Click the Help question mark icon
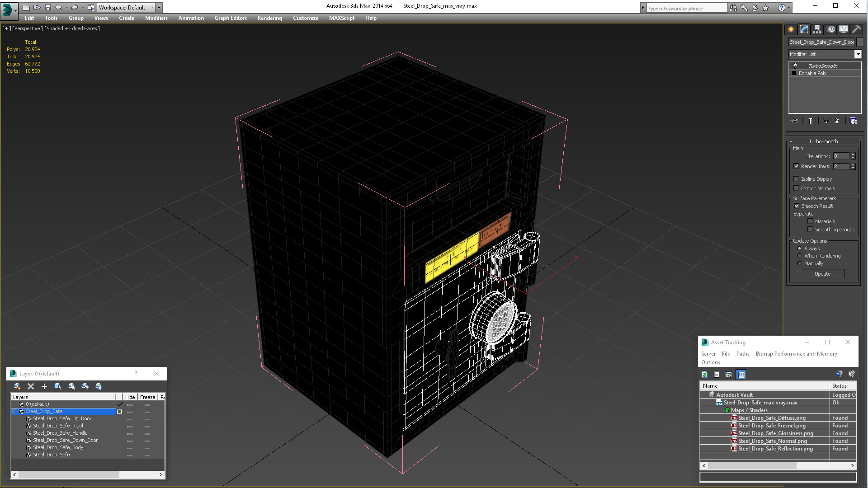 coord(781,8)
